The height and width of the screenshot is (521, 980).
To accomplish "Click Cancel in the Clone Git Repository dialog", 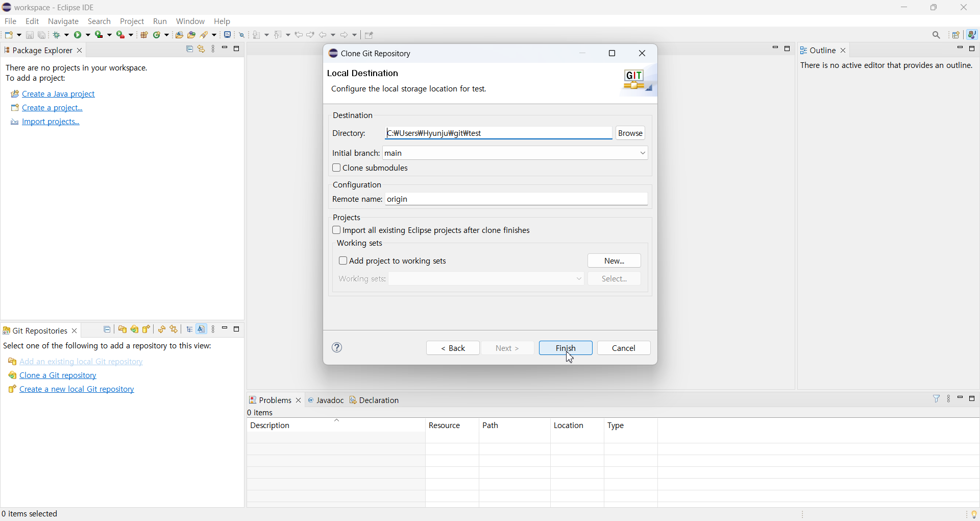I will (624, 348).
